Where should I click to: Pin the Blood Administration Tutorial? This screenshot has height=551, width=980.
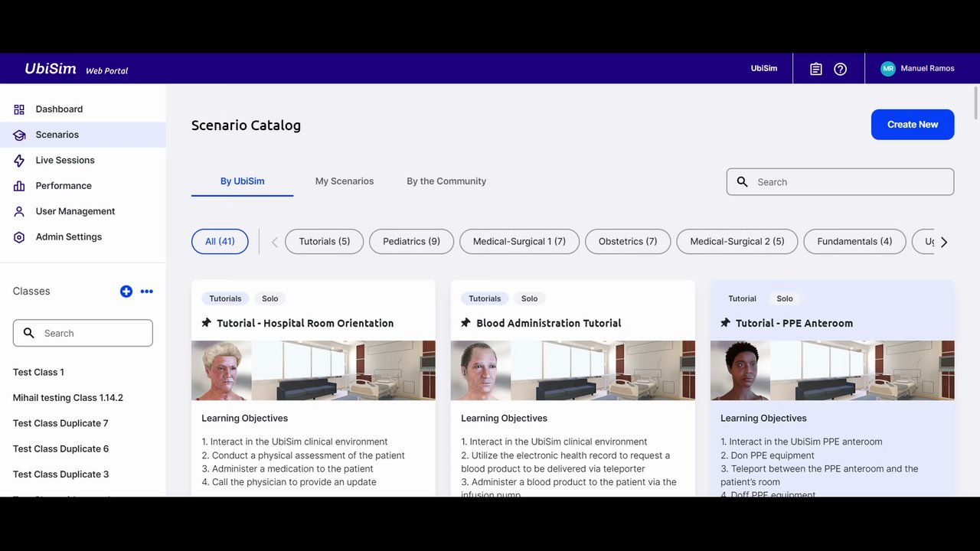[x=466, y=323]
